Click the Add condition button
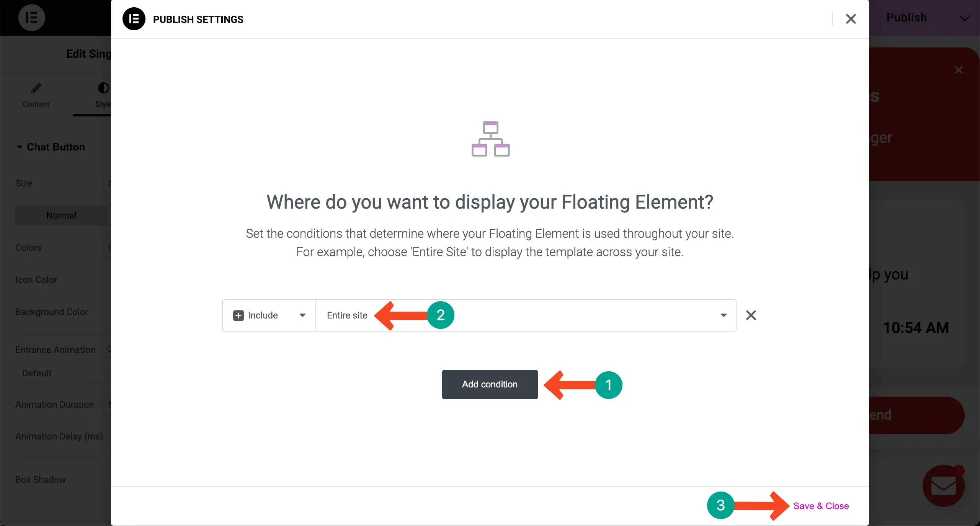 pos(490,384)
